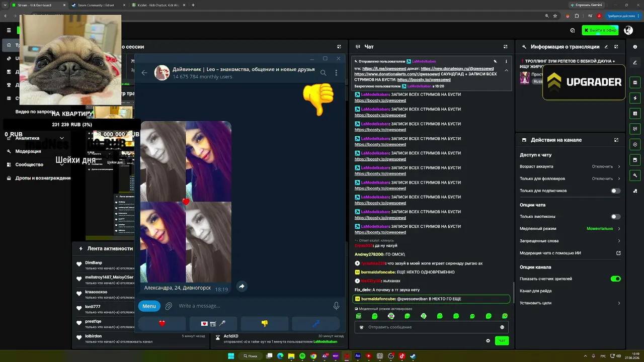Select the lightning bolt icon in right sidebar
644x362 pixels.
pyautogui.click(x=635, y=98)
